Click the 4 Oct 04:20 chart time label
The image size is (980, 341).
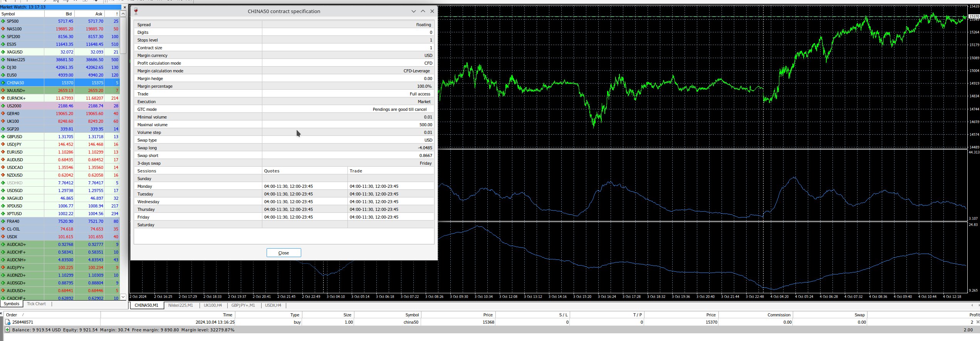point(779,297)
